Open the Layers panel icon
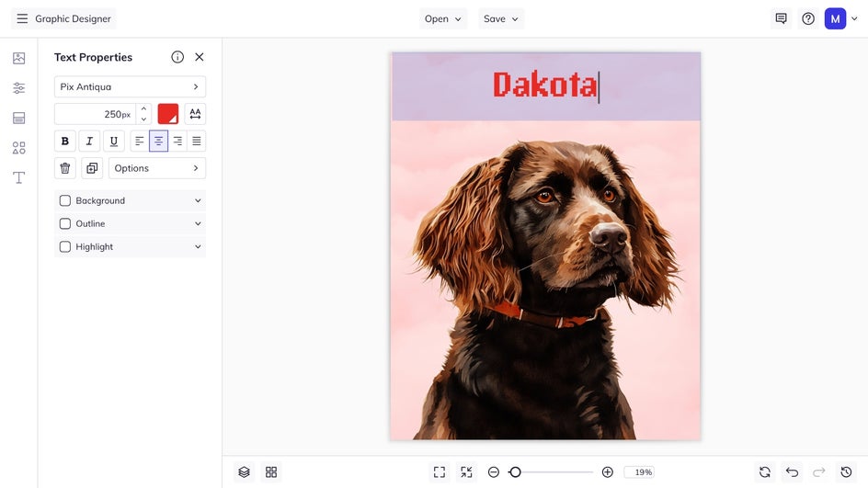868x488 pixels. 245,472
